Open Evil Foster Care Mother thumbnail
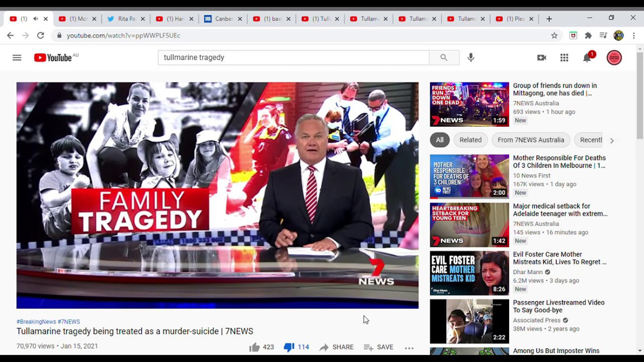The height and width of the screenshot is (362, 644). tap(469, 273)
